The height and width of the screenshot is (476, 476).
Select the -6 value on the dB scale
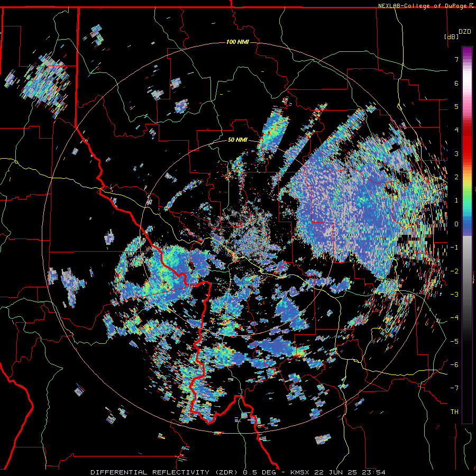pos(454,365)
